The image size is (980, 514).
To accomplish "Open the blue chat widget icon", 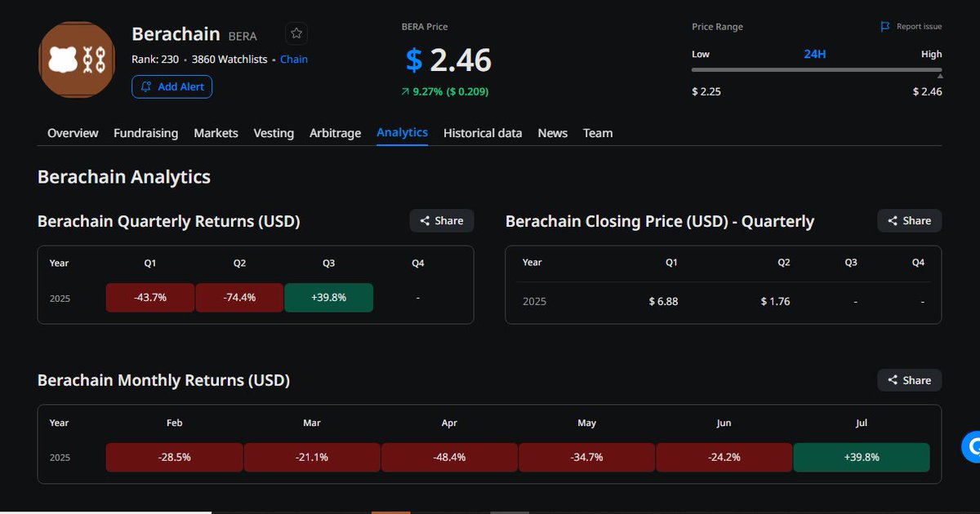I will tap(972, 446).
